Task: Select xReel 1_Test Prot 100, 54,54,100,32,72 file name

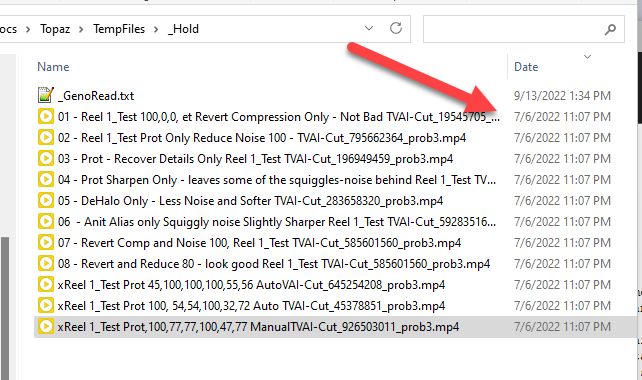Action: point(251,306)
